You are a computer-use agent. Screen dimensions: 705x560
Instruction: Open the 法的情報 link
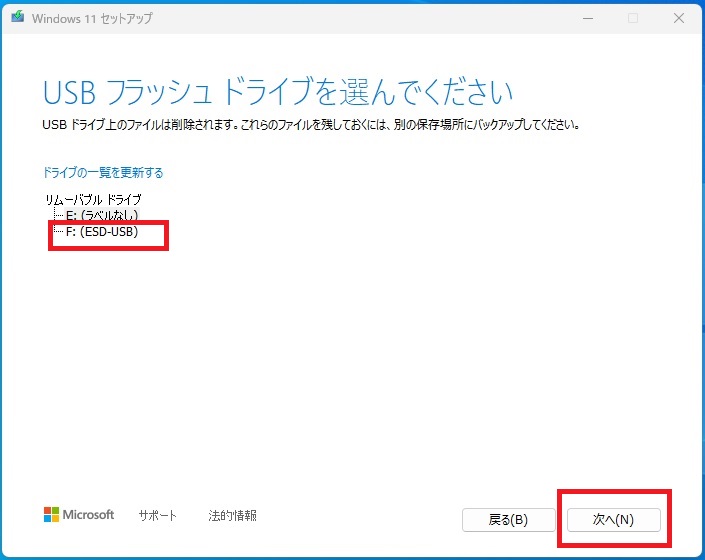pos(232,515)
